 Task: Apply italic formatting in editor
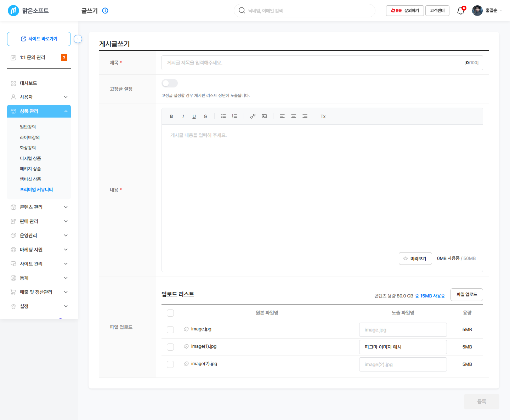[x=183, y=116]
